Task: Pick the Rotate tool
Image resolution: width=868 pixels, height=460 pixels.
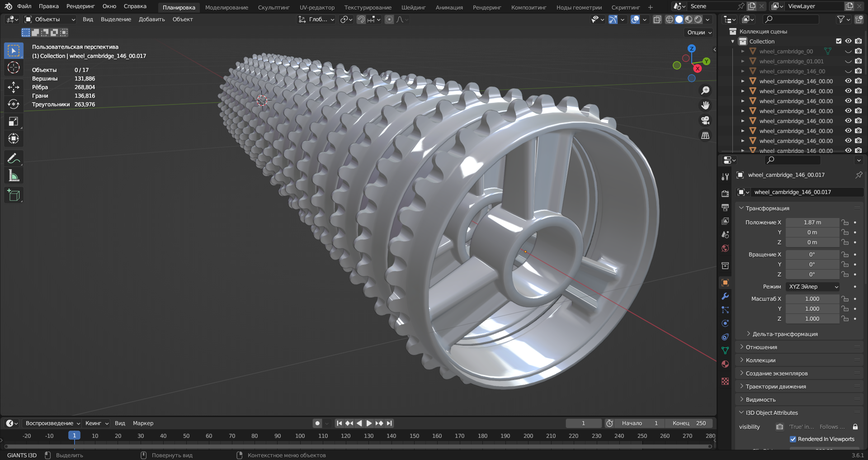Action: 14,104
